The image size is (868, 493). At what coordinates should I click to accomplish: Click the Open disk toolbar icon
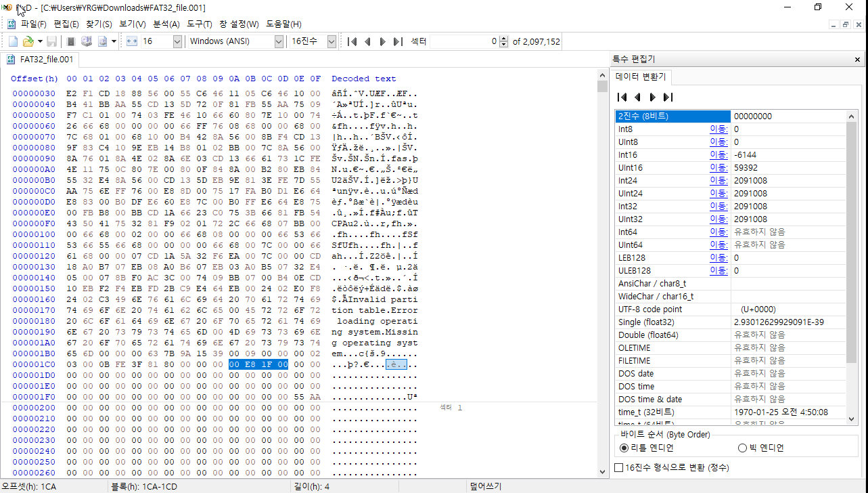[87, 41]
